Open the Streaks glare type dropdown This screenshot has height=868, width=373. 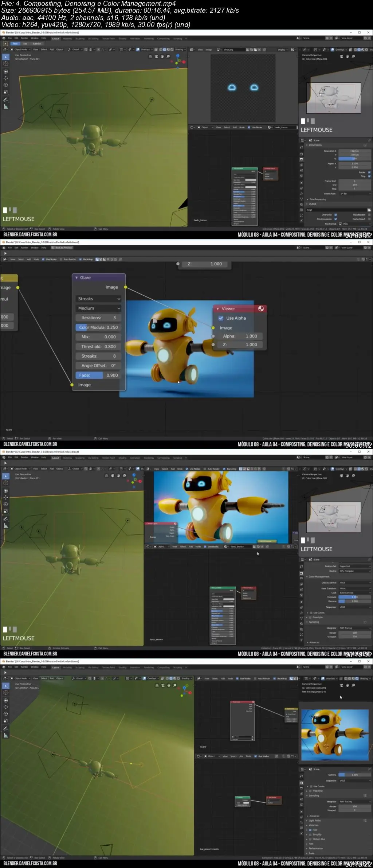98,299
